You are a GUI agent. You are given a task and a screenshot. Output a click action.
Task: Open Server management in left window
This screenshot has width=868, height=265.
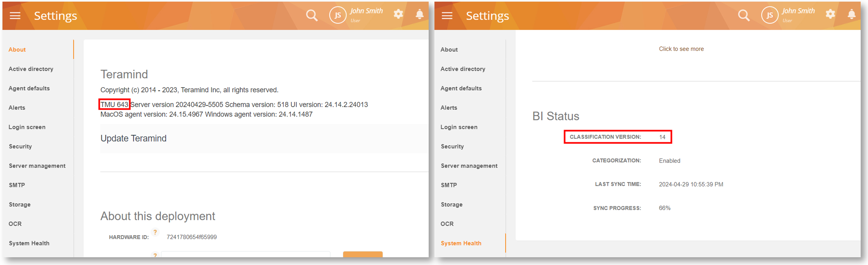coord(37,166)
